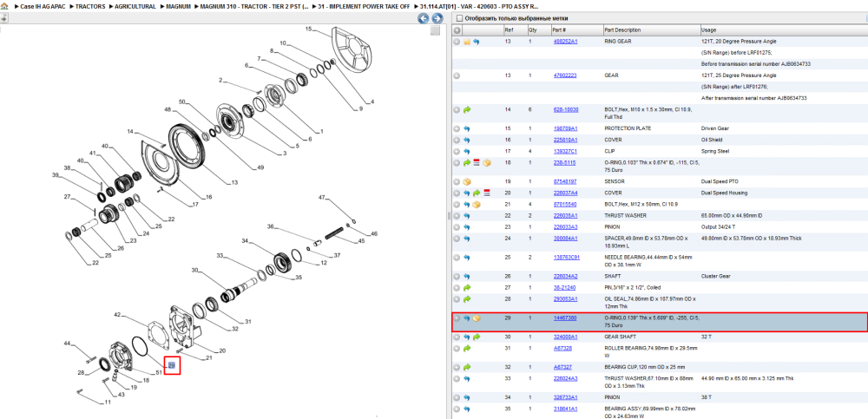Viewport: 868px width, 419px height.
Task: Click the add-all circle in table header
Action: (x=457, y=29)
